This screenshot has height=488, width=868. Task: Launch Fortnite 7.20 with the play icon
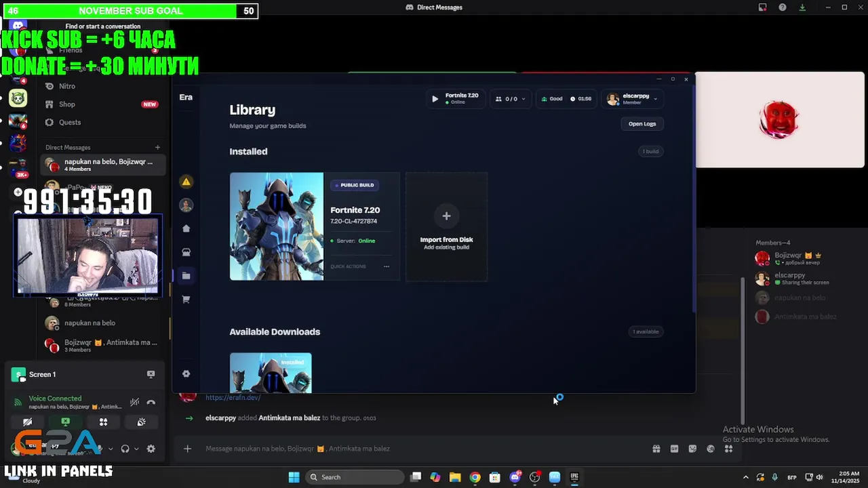coord(435,99)
